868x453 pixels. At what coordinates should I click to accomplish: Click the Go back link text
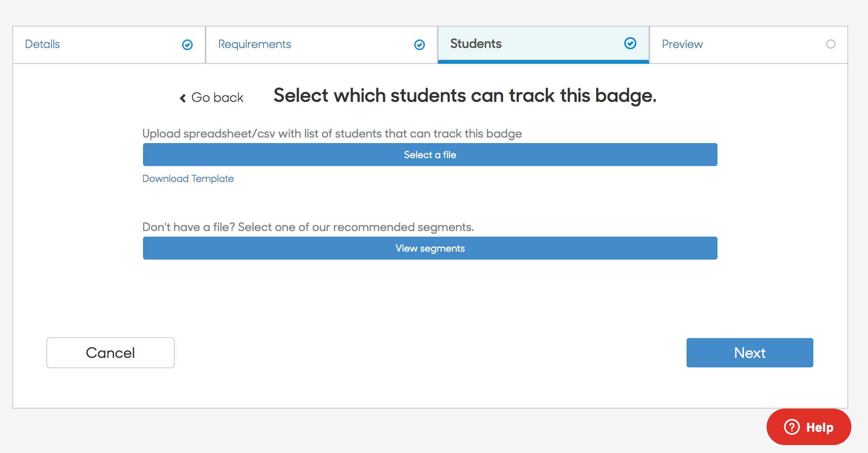217,97
